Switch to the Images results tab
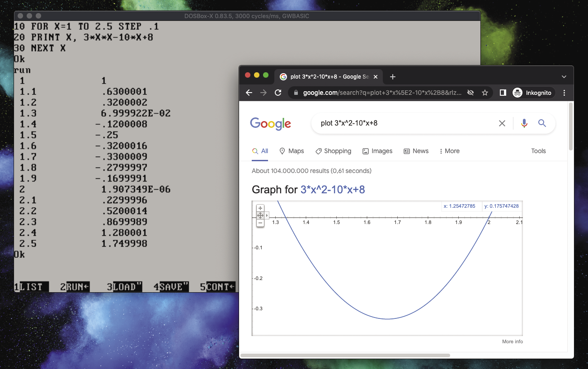This screenshot has height=369, width=588. coord(377,151)
